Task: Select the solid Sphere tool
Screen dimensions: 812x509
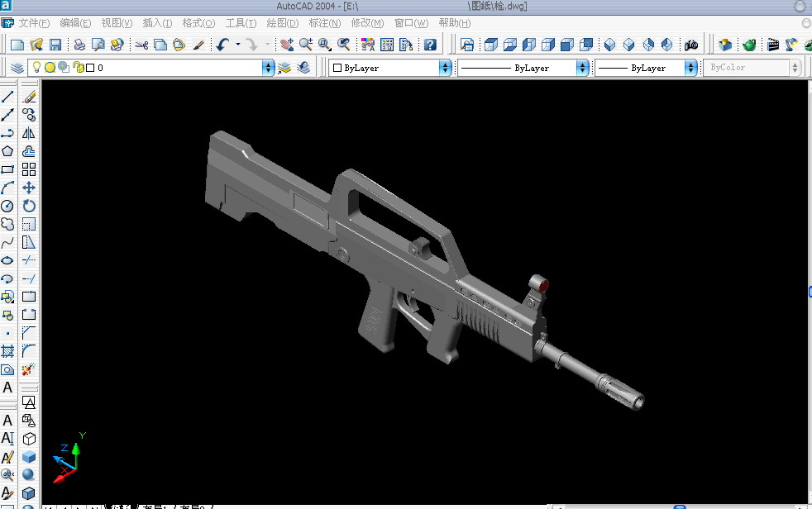Action: pos(29,474)
